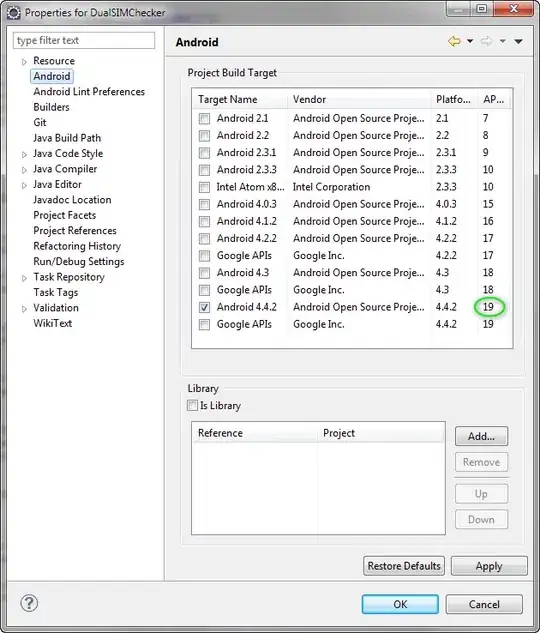The width and height of the screenshot is (540, 633).
Task: Check the Android 4.3 target checkbox
Action: pyautogui.click(x=204, y=273)
